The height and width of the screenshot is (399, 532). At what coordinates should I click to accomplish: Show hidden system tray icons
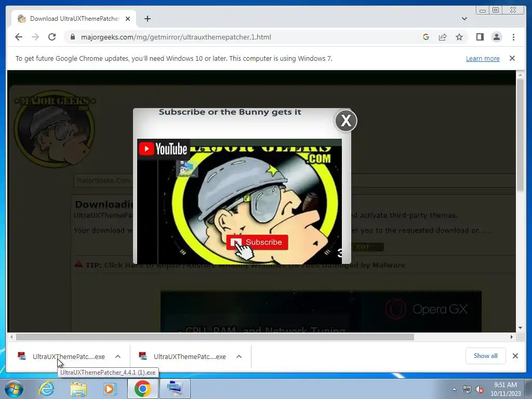pos(454,390)
